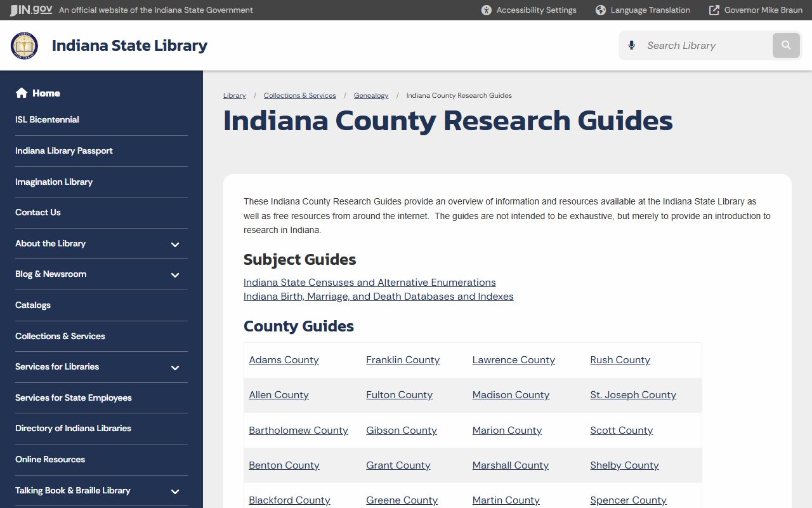Open the Martin County guide

[x=506, y=500]
